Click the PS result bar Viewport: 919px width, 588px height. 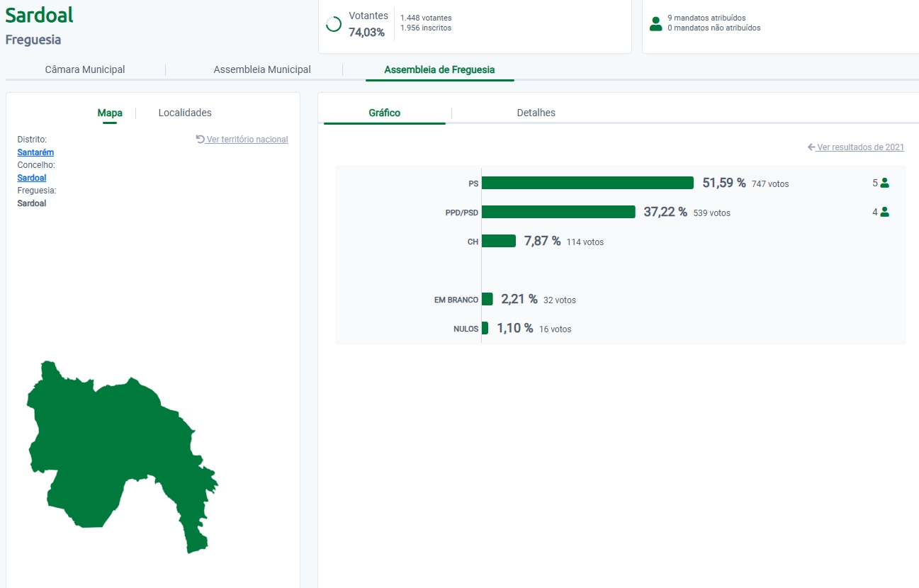point(587,183)
